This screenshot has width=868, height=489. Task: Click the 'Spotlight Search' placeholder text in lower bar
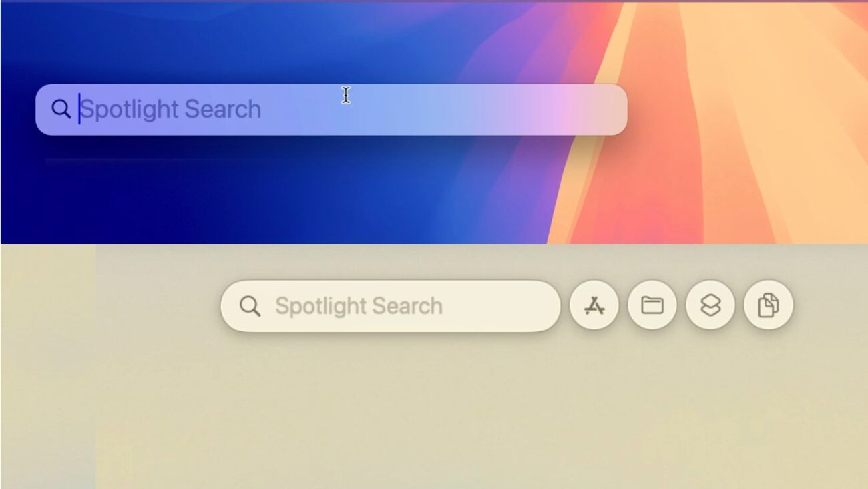359,306
